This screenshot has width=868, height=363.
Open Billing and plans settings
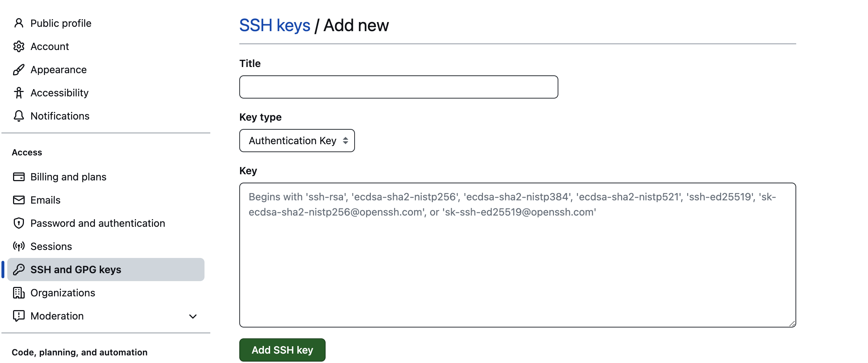tap(68, 177)
